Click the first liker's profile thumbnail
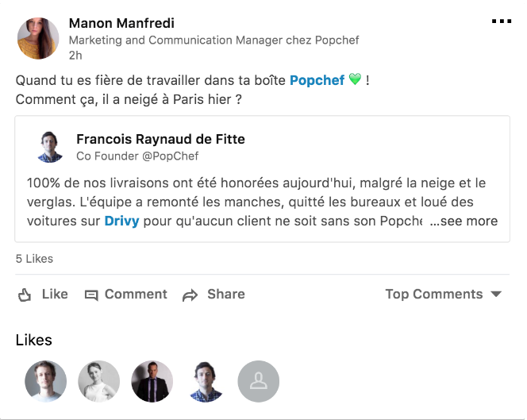 tap(46, 381)
